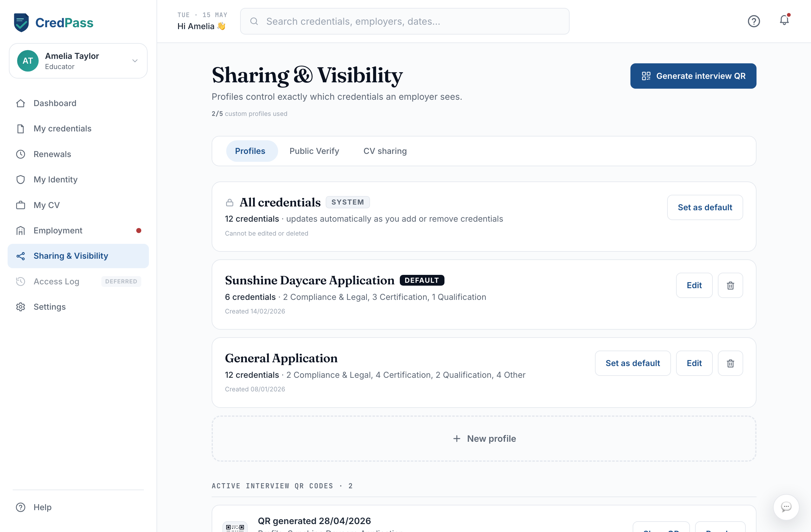Edit the General Application profile
This screenshot has height=532, width=811.
tap(694, 364)
